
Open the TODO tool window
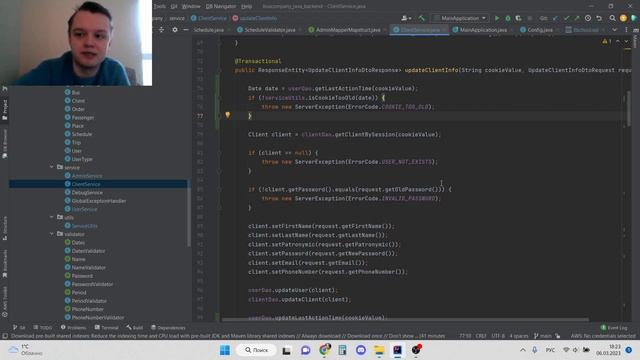point(43,327)
